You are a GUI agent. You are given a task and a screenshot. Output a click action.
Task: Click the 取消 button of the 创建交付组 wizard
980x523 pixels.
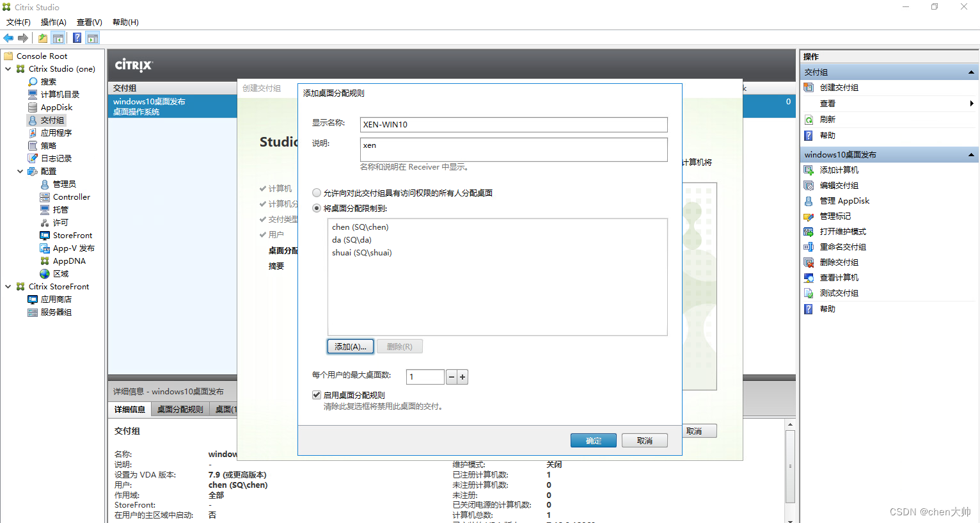click(699, 431)
